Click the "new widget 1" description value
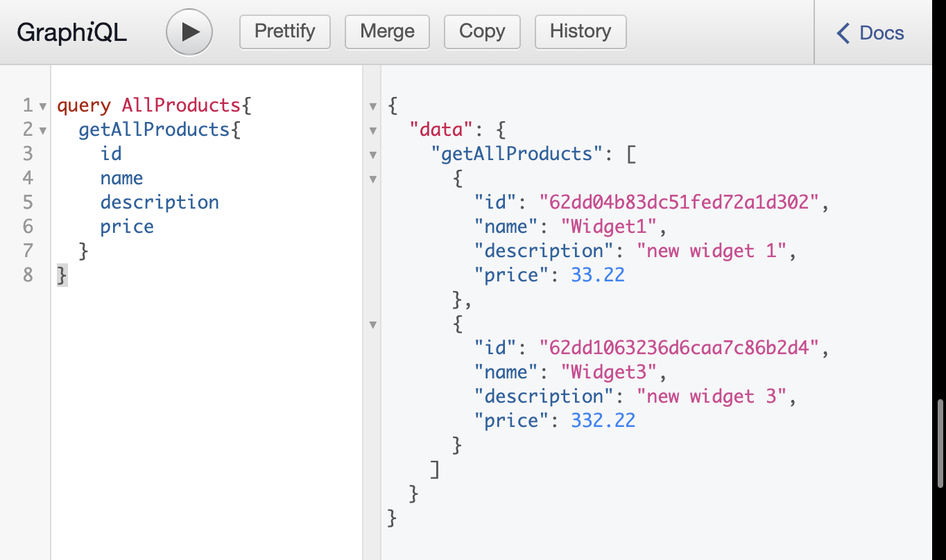This screenshot has width=946, height=560. point(712,251)
